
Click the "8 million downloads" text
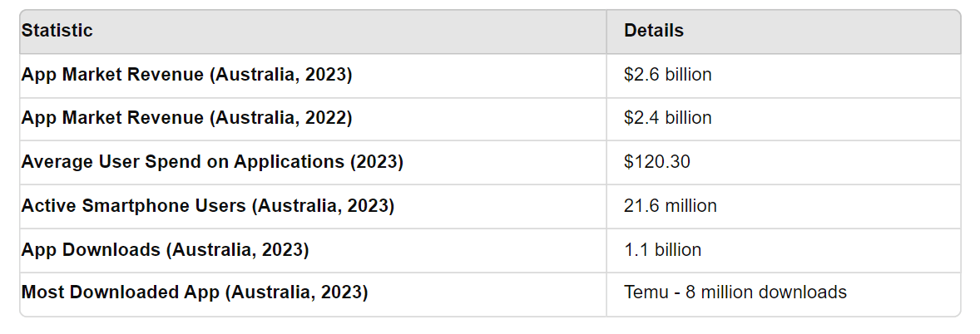click(x=766, y=292)
